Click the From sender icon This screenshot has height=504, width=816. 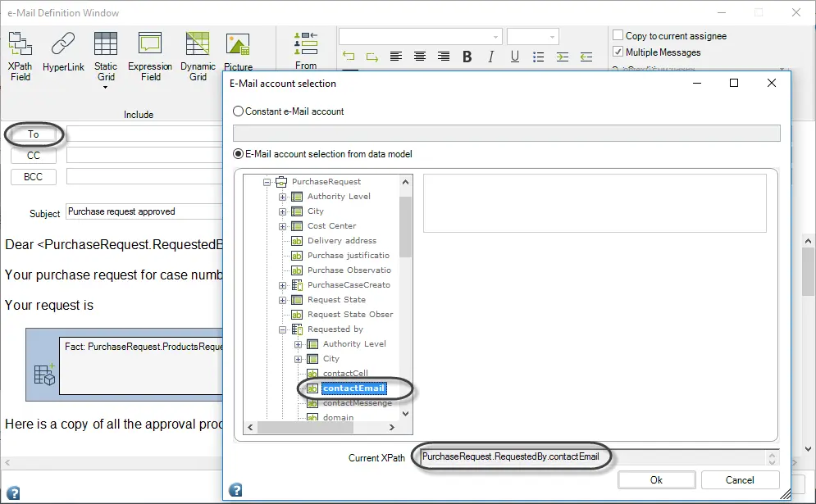(x=305, y=51)
